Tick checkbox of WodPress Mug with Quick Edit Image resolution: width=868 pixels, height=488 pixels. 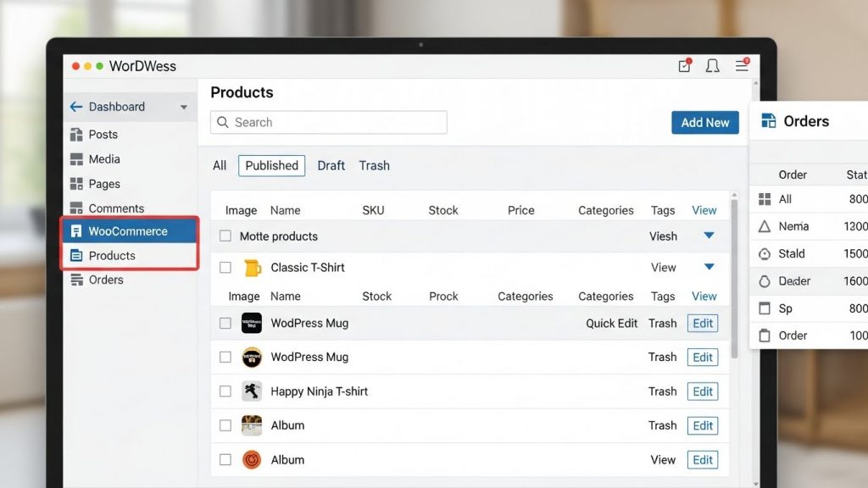pos(225,323)
